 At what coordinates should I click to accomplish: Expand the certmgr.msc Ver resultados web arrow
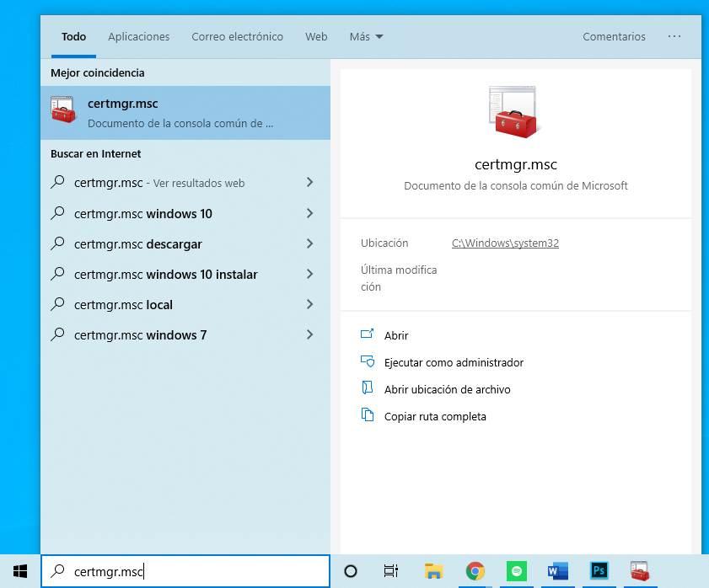(x=309, y=182)
